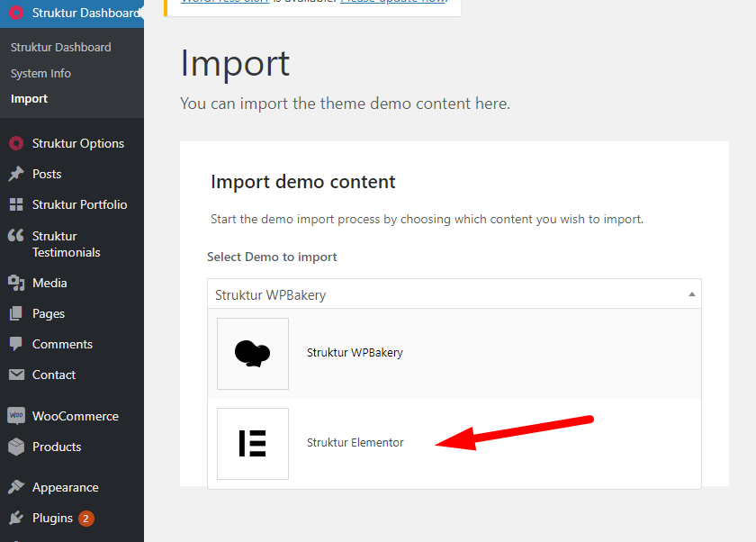Click the Struktur Testimonials quote icon
Viewport: 756px width, 542px height.
tap(16, 235)
